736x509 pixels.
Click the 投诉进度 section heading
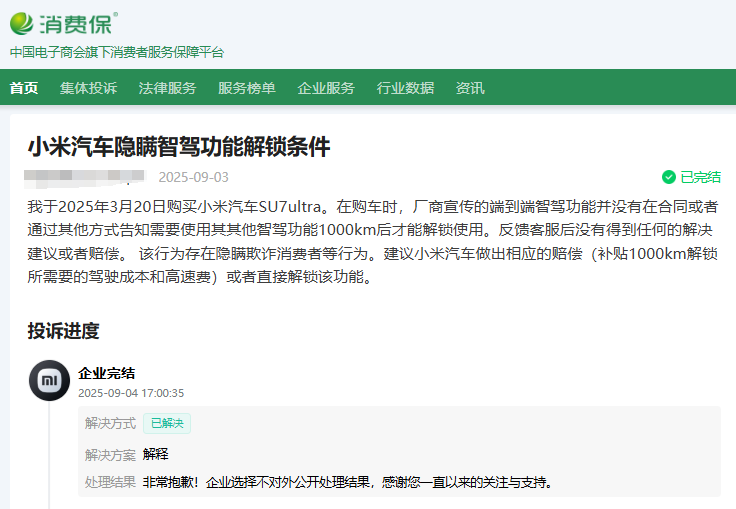coord(63,331)
